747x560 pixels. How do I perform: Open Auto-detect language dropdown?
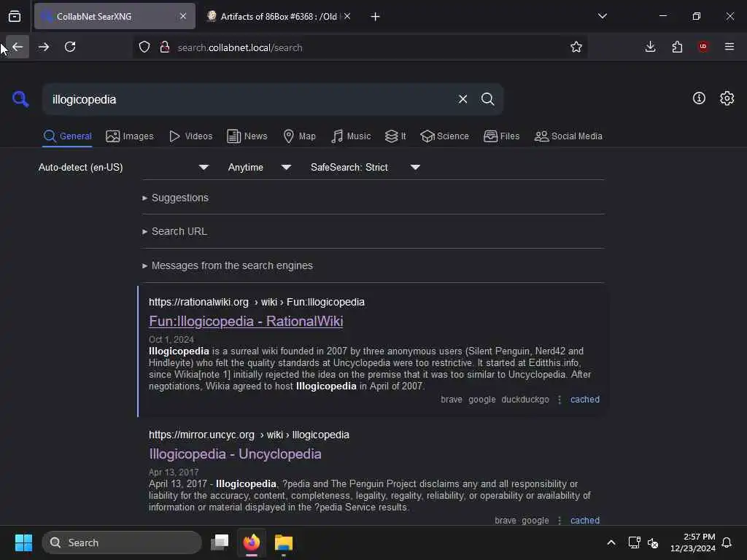124,167
